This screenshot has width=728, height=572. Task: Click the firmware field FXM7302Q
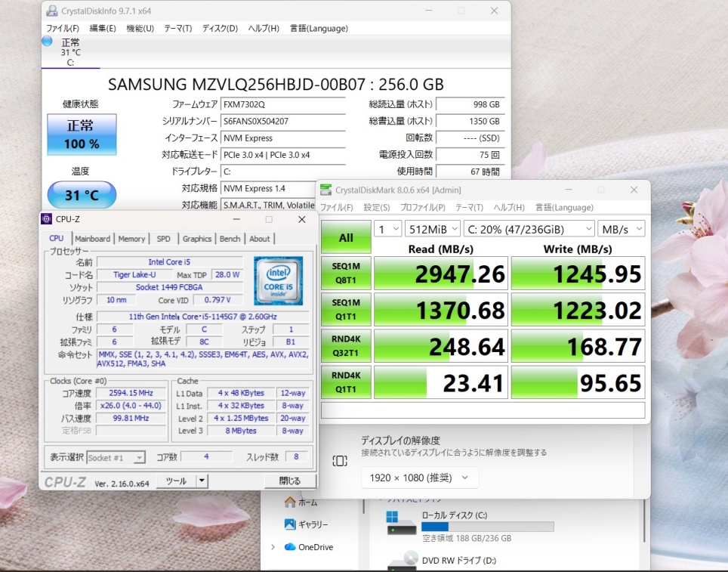click(283, 104)
